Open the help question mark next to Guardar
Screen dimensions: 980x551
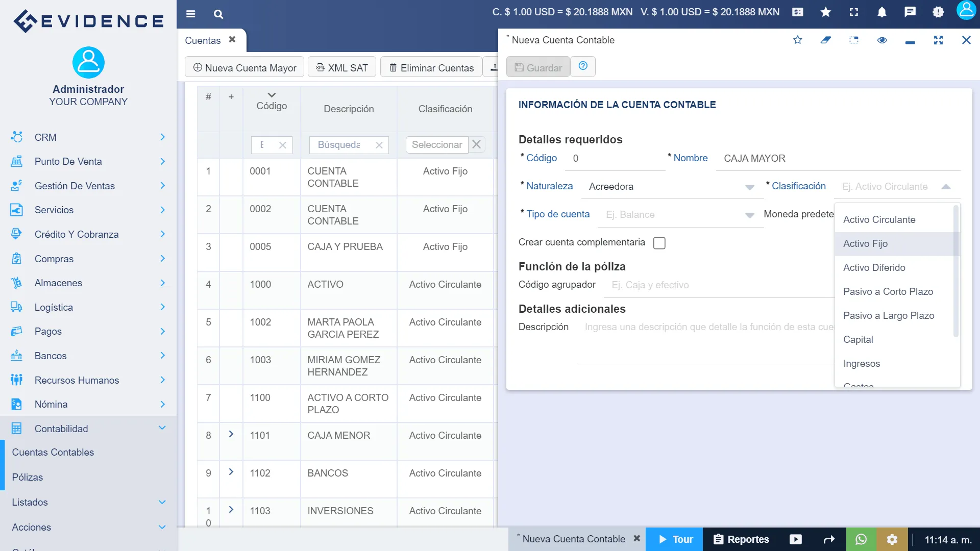tap(583, 66)
